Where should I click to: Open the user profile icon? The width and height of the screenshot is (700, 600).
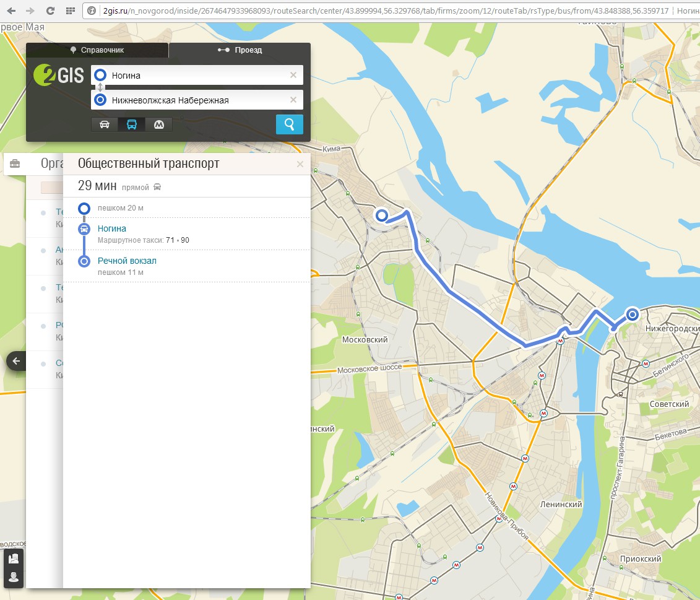14,577
